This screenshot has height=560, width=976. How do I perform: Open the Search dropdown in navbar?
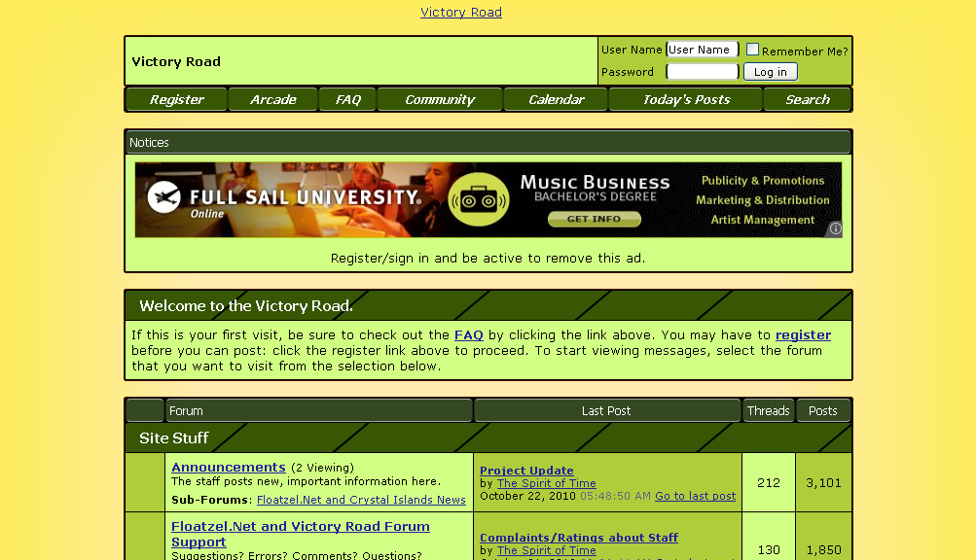(x=807, y=100)
